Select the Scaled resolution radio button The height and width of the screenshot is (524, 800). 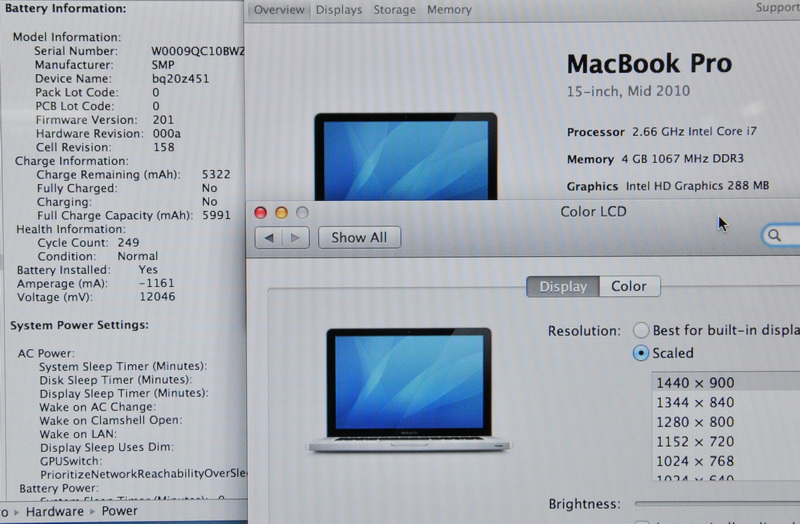641,353
